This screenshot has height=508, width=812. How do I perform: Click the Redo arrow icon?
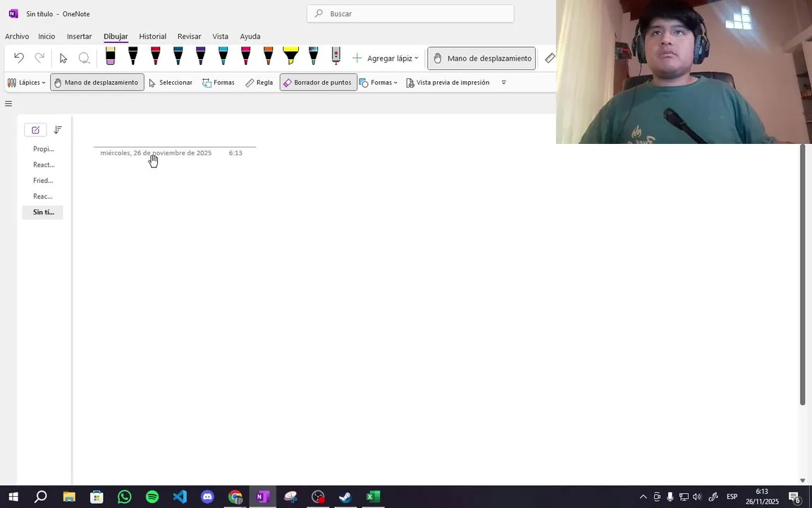tap(39, 58)
